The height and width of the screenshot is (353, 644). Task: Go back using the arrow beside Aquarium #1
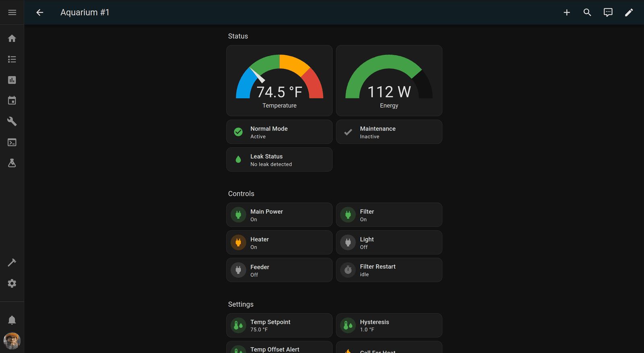[39, 12]
